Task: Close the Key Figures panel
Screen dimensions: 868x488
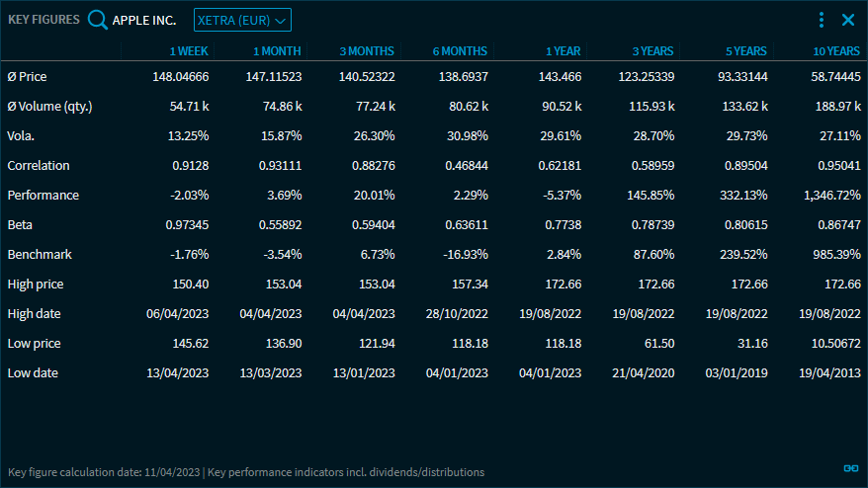Action: click(847, 20)
